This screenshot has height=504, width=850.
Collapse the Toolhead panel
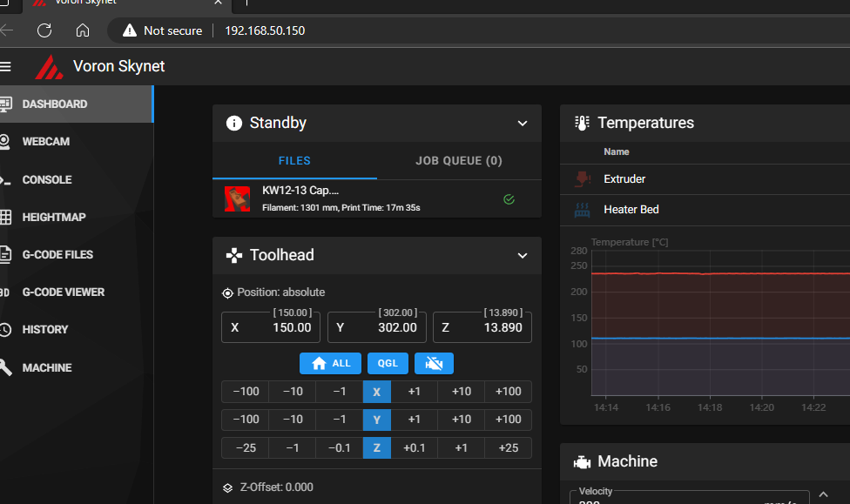click(522, 255)
